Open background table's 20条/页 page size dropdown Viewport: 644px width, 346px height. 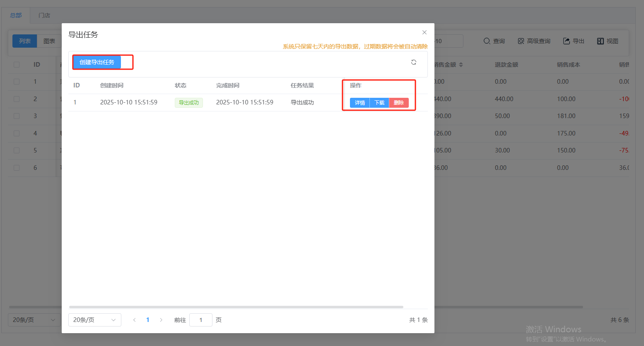click(x=34, y=320)
